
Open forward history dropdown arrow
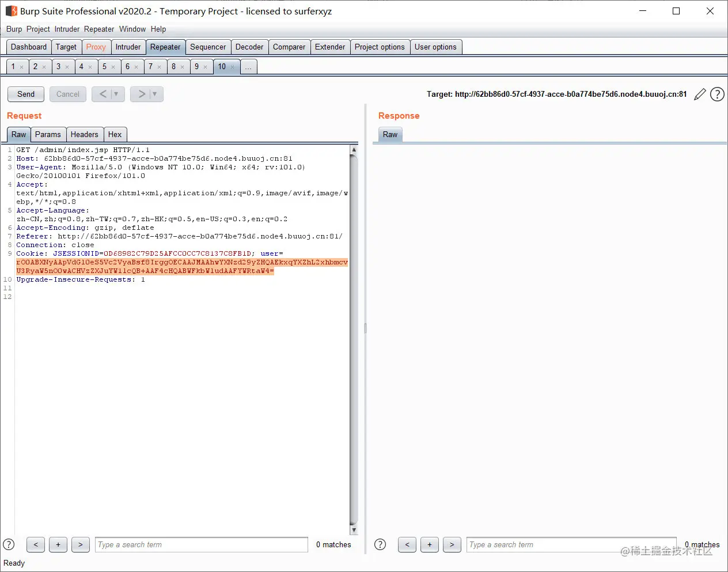click(x=156, y=94)
